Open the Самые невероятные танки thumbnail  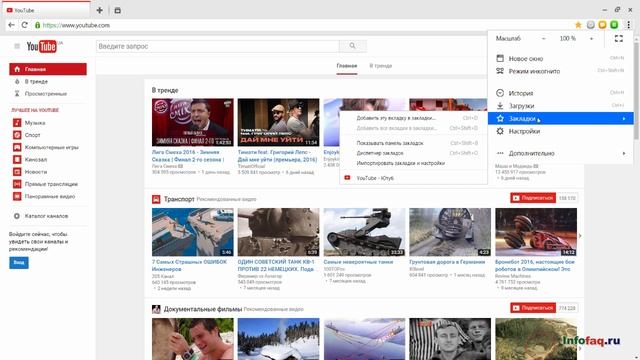click(x=364, y=232)
